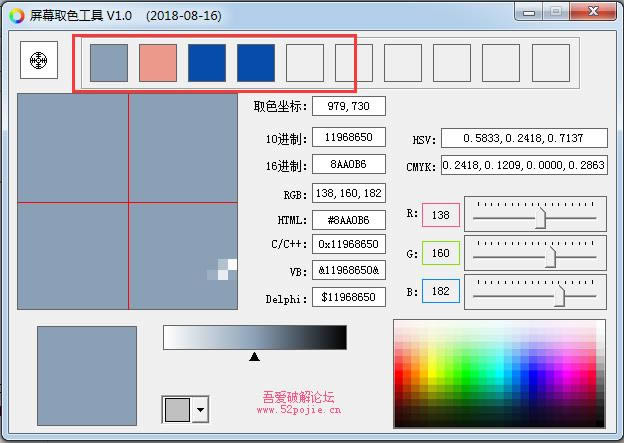624x443 pixels.
Task: Click the grayscale gradient brightness bar
Action: pyautogui.click(x=255, y=338)
